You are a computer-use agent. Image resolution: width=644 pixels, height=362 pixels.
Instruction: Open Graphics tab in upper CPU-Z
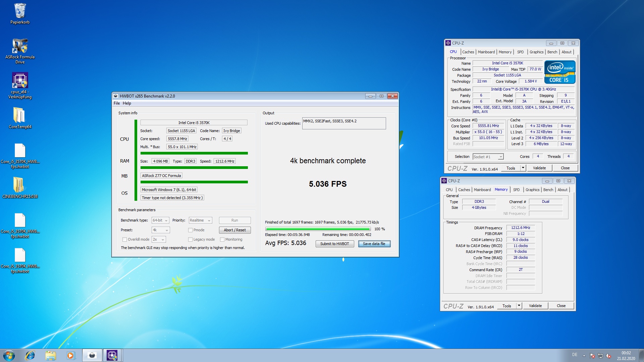[x=536, y=52]
